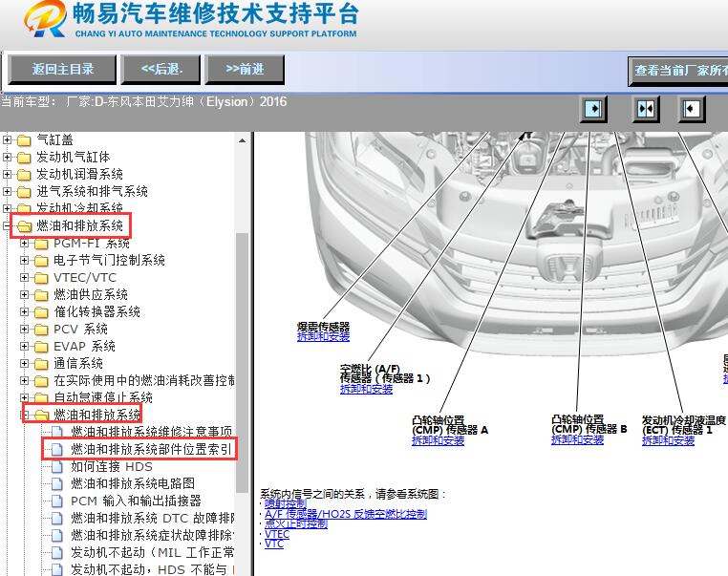Click the EVAP 系统 folder icon
This screenshot has width=728, height=576.
pos(41,347)
